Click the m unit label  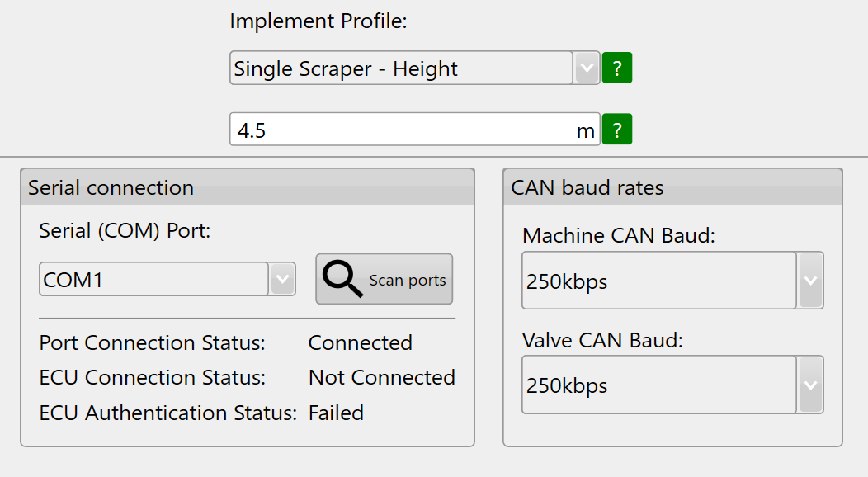pyautogui.click(x=586, y=132)
